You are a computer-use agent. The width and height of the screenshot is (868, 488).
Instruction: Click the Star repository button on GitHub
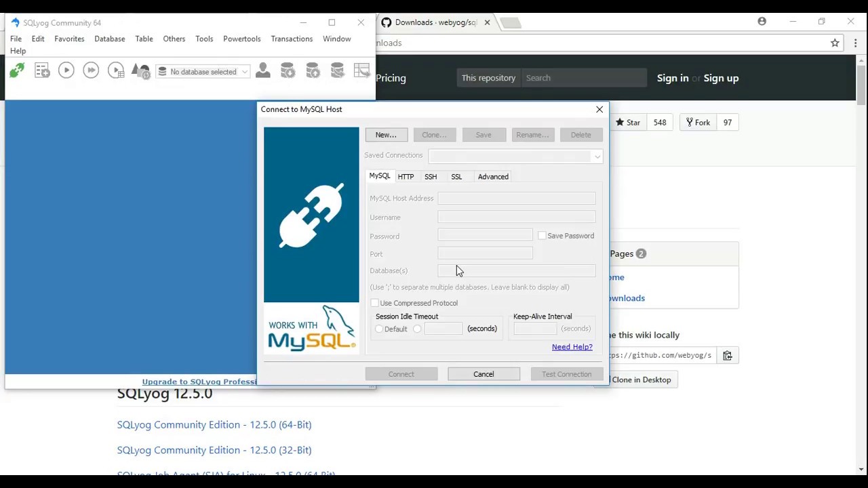(x=628, y=123)
